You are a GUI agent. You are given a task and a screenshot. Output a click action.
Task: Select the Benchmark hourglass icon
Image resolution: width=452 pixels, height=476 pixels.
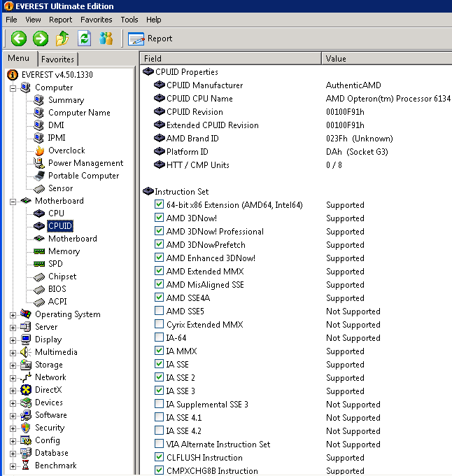coord(26,465)
